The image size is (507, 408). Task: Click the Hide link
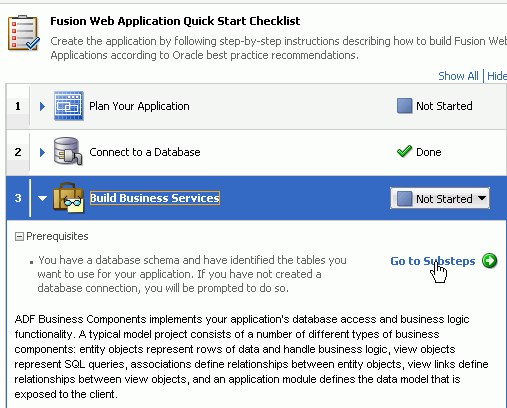click(497, 76)
